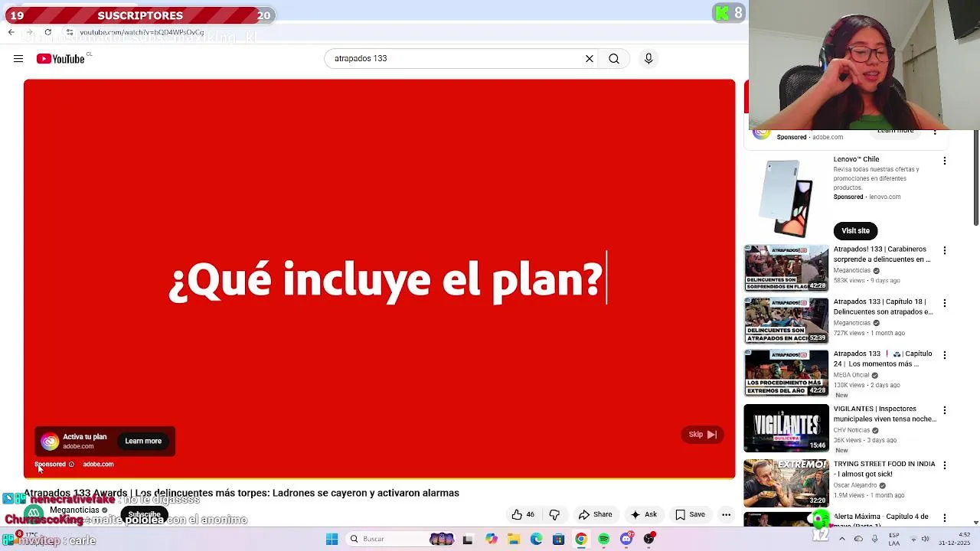Open the Ask AI button

click(644, 515)
